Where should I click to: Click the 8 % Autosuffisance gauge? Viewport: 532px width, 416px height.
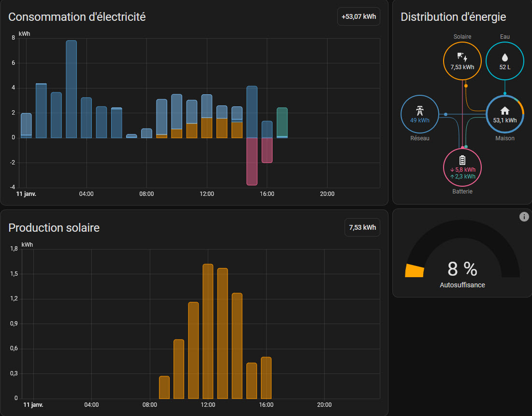coord(462,268)
